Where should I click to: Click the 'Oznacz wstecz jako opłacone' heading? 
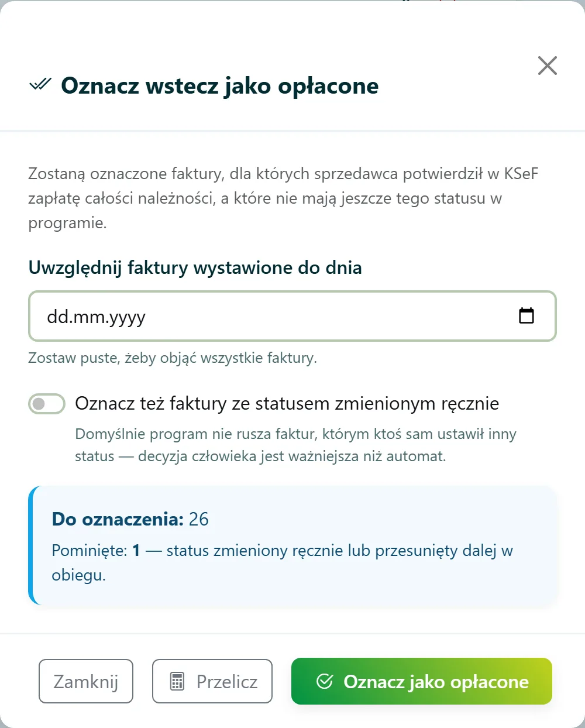(220, 85)
